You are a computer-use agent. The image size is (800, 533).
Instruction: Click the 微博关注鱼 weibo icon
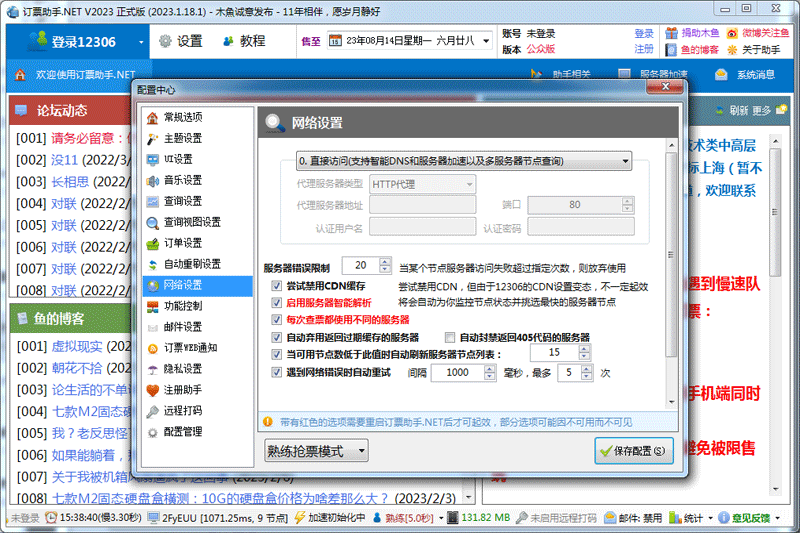coord(732,33)
